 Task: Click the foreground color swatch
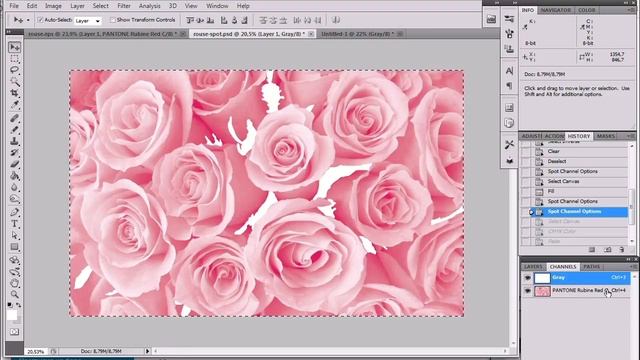tap(12, 315)
